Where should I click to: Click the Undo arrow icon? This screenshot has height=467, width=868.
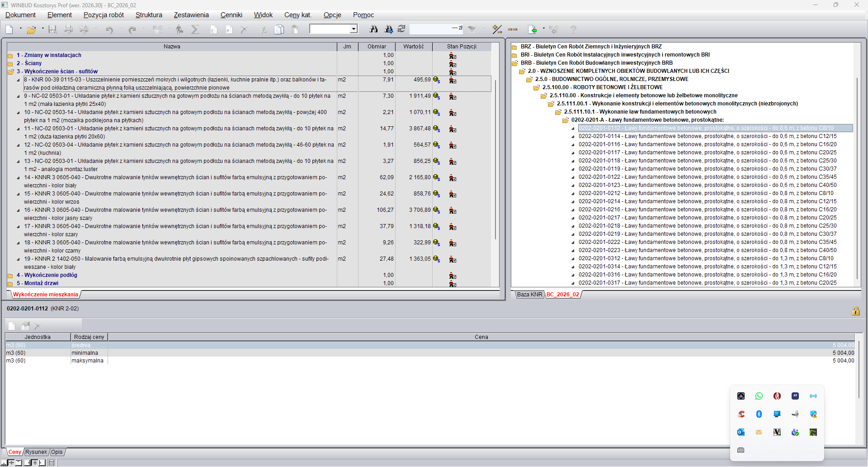coord(109,30)
